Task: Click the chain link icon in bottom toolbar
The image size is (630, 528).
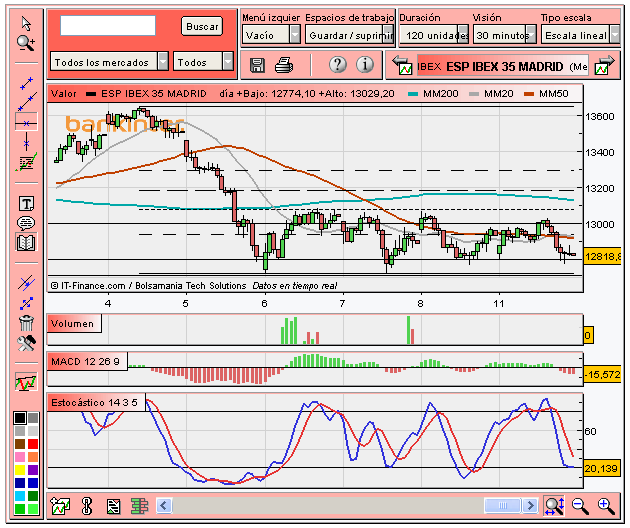Action: pyautogui.click(x=87, y=506)
